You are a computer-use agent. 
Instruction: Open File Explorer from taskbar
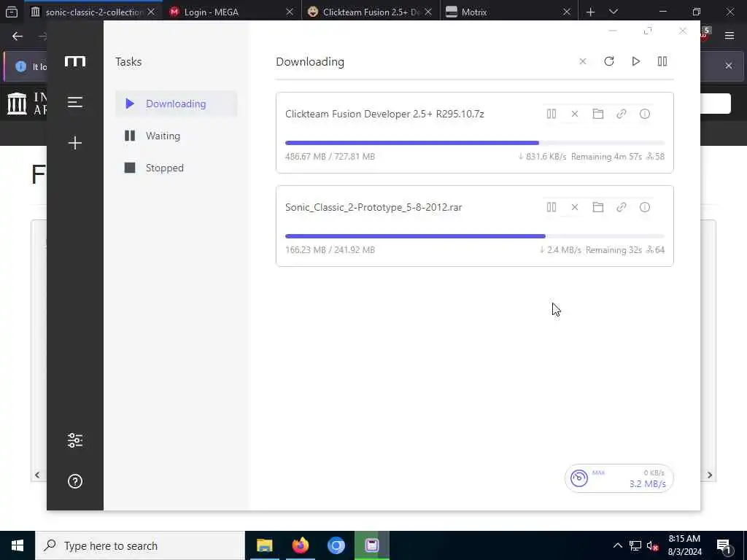(x=264, y=545)
